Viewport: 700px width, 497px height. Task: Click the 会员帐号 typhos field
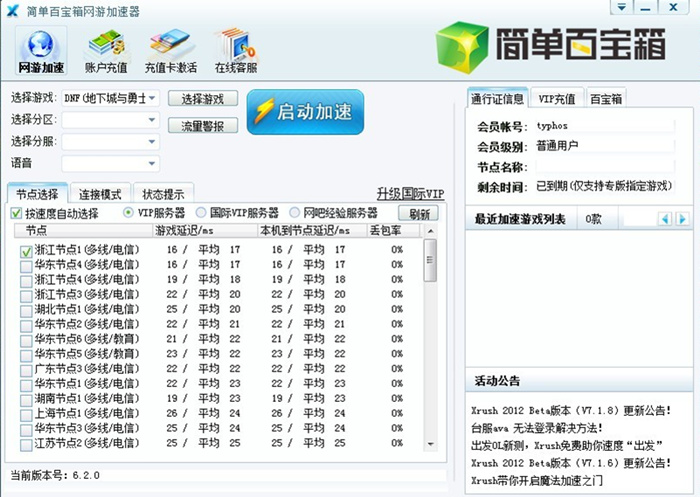tap(605, 126)
